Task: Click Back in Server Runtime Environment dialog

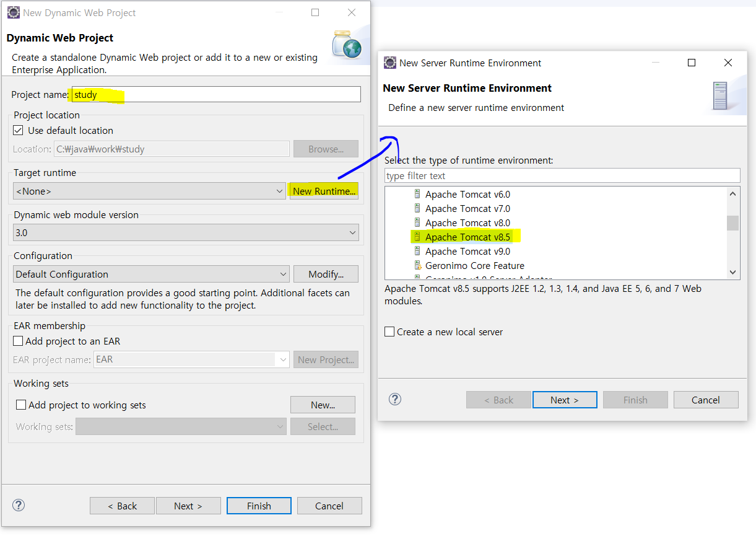Action: (498, 400)
